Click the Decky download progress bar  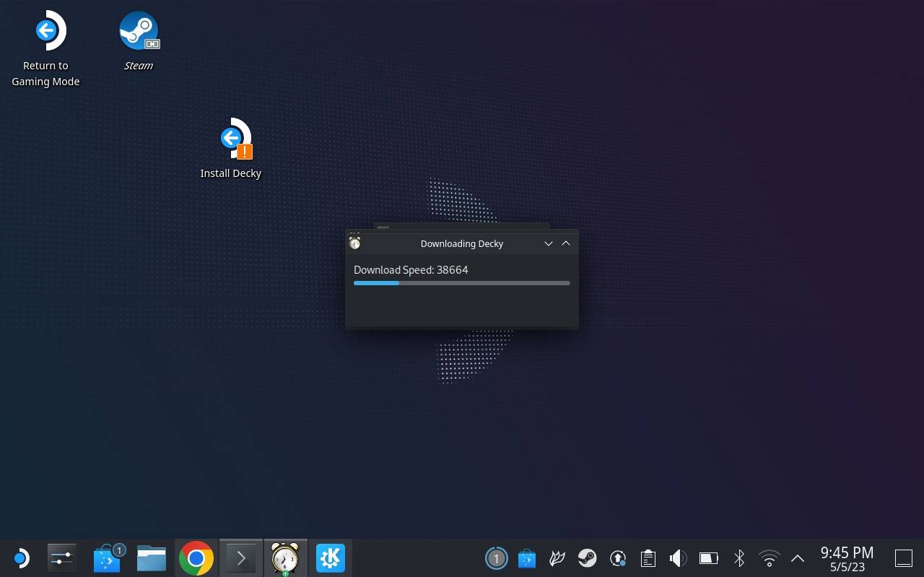[x=462, y=283]
